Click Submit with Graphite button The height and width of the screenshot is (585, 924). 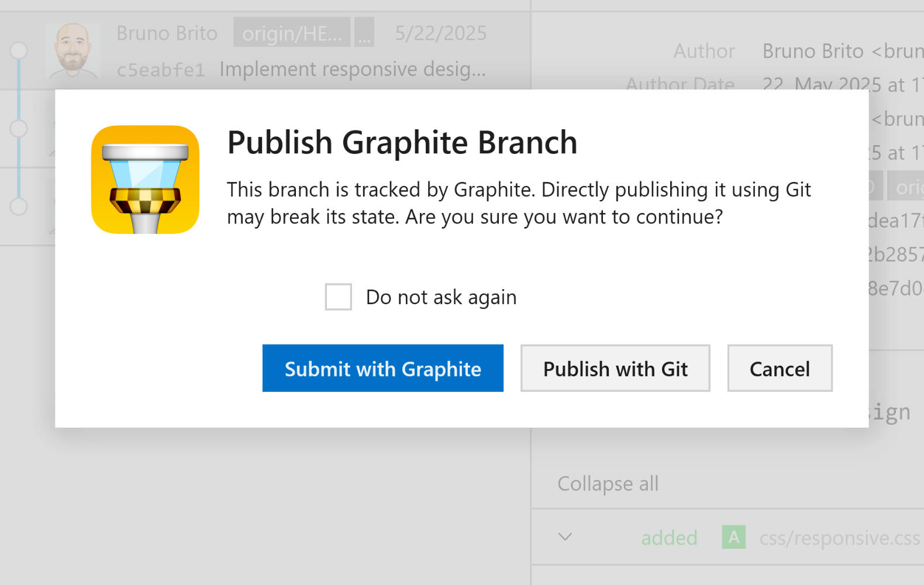click(382, 369)
